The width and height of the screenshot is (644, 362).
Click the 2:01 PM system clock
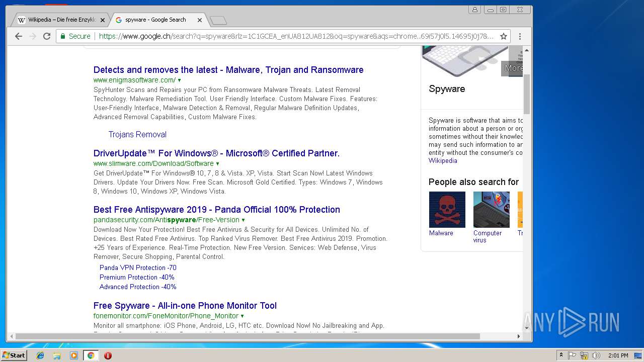coord(618,355)
